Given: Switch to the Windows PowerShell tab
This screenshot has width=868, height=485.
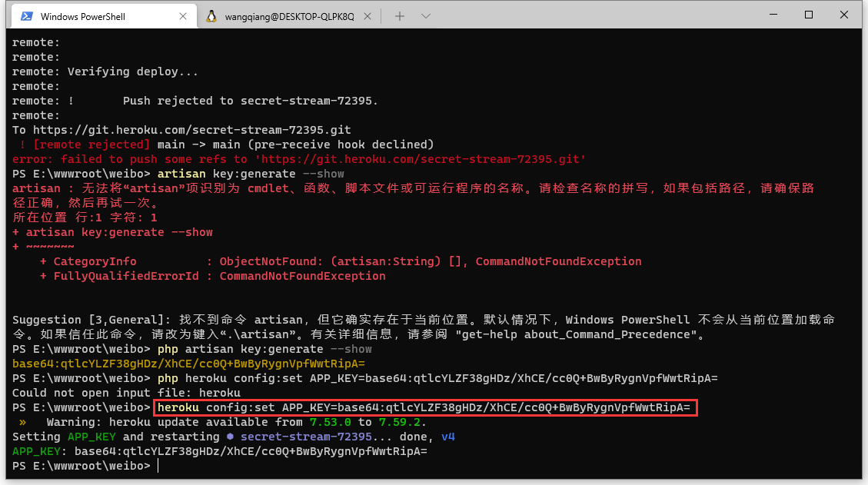Looking at the screenshot, I should [x=102, y=17].
